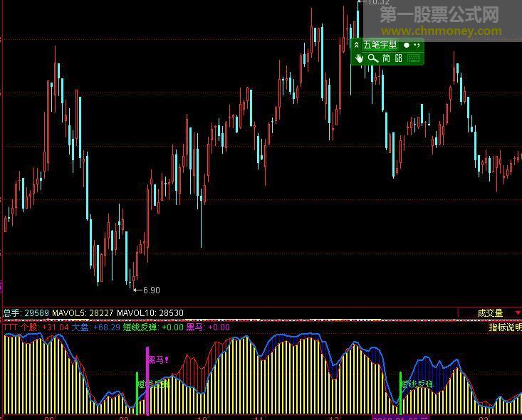Image resolution: width=522 pixels, height=420 pixels.
Task: Click the 6.90 low price label
Action: coord(151,290)
